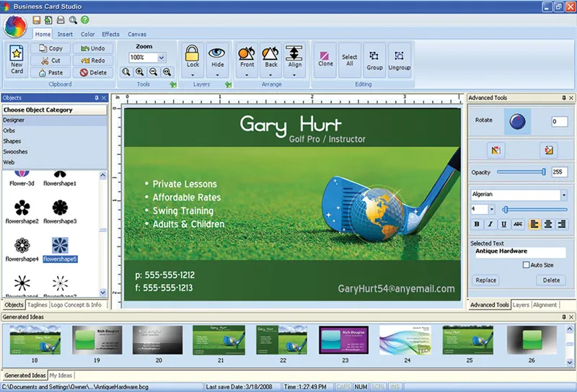
Task: Open the zoom percentage dropdown
Action: click(x=161, y=58)
